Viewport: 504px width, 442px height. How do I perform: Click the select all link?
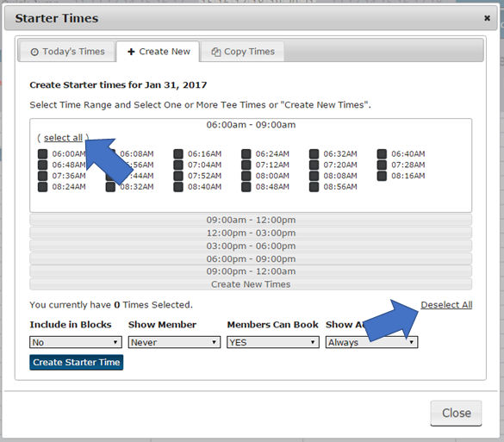coord(63,138)
